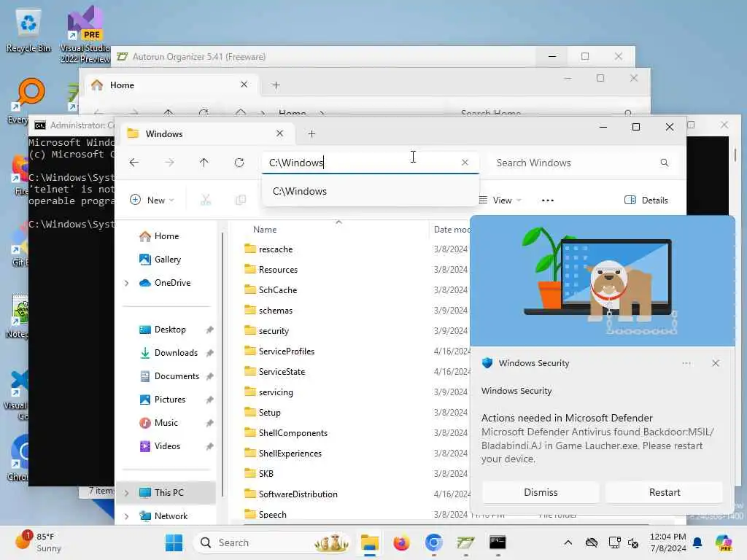
Task: Click pin icon beside Downloads
Action: coord(209,353)
